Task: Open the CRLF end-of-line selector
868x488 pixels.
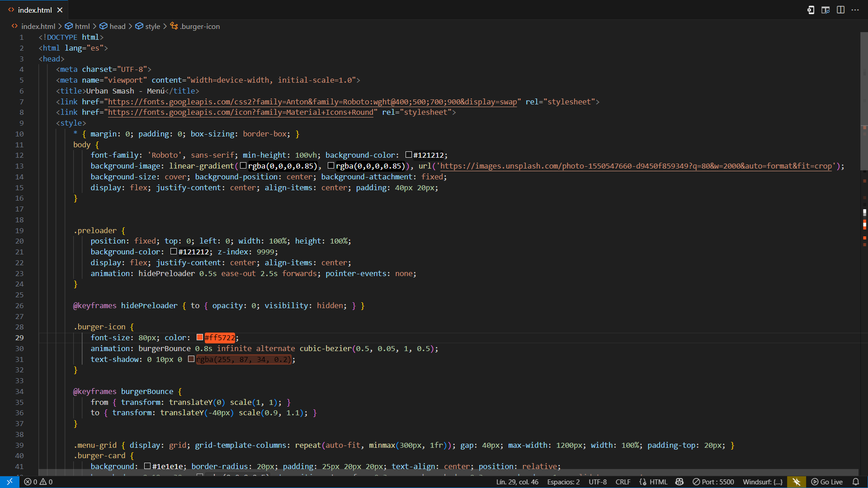Action: point(623,482)
